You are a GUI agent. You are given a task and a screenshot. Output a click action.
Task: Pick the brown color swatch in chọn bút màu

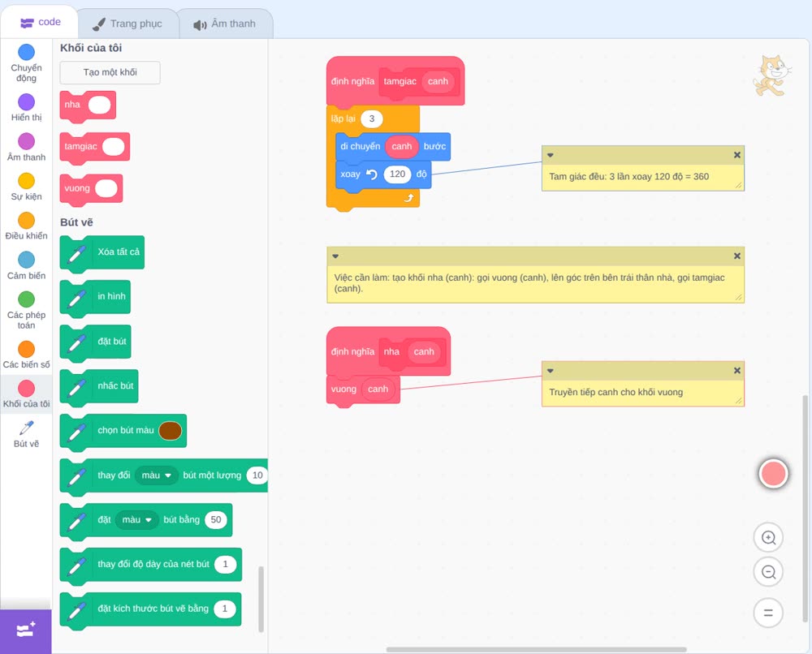click(x=171, y=431)
